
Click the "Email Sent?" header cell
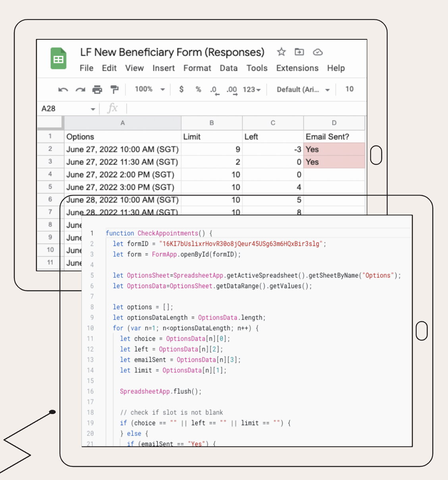334,137
